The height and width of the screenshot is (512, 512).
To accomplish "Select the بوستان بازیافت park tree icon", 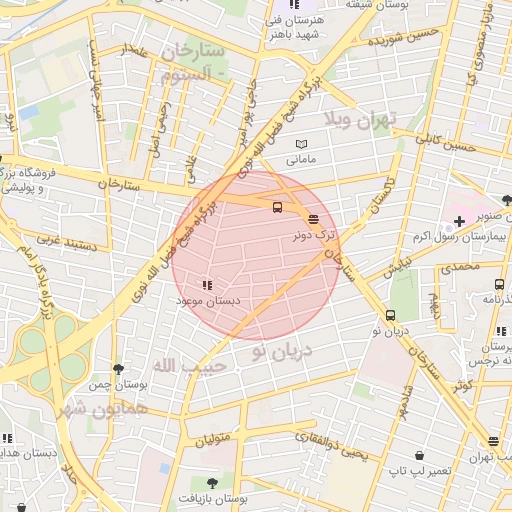I will click(212, 483).
